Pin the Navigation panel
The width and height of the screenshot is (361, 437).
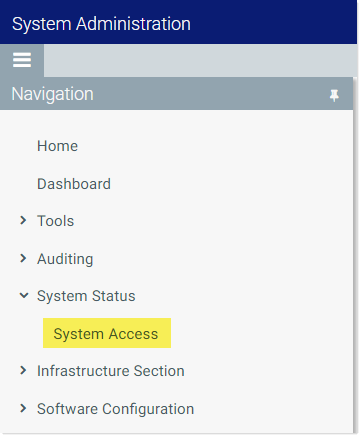pos(334,95)
